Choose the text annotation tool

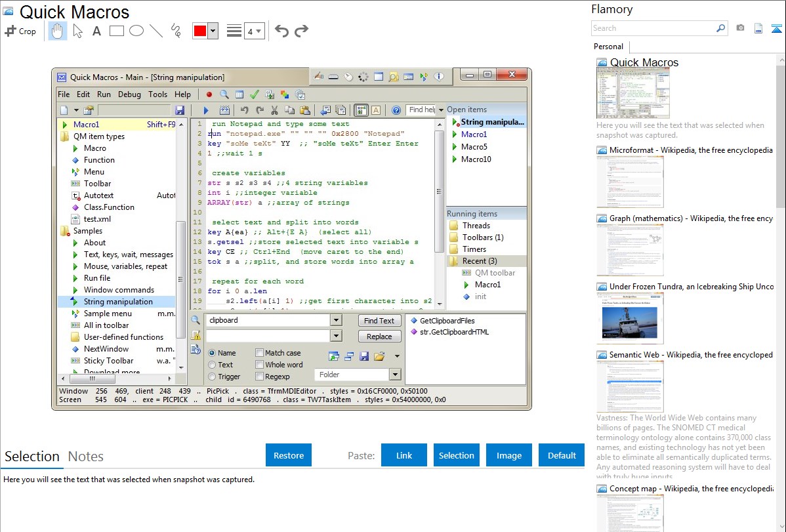[x=96, y=31]
